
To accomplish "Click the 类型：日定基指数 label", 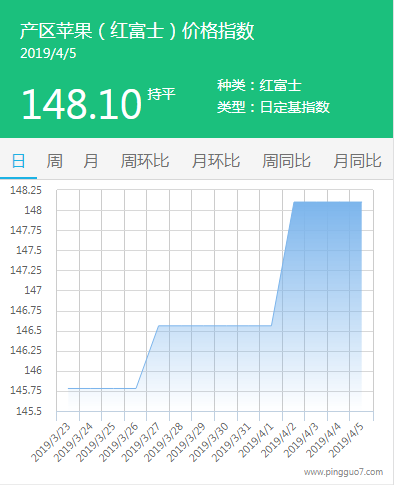I will click(273, 107).
